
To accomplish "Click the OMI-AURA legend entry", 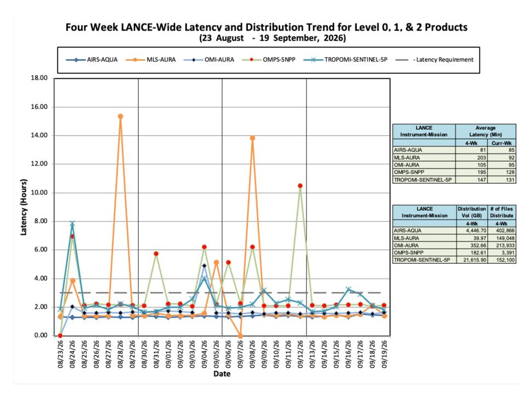I will tap(209, 60).
